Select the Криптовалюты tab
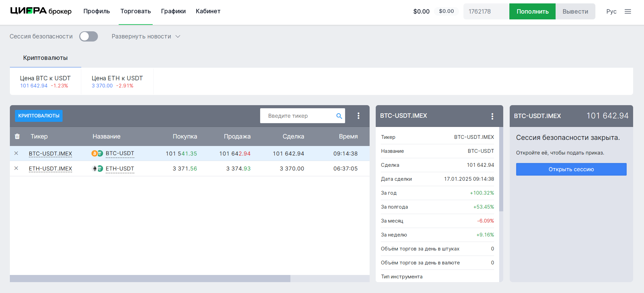644x293 pixels. click(x=45, y=58)
